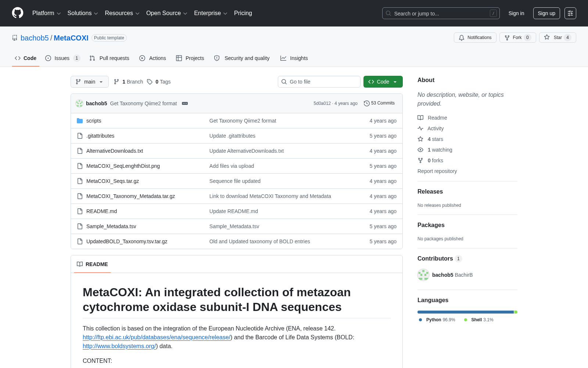Click the file icon beside .gitattributes
The width and height of the screenshot is (588, 368).
click(x=80, y=136)
